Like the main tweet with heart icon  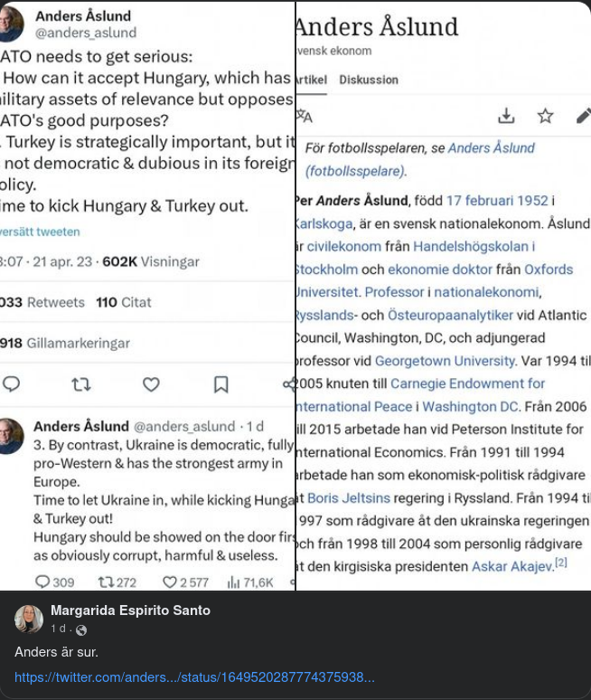click(x=151, y=384)
